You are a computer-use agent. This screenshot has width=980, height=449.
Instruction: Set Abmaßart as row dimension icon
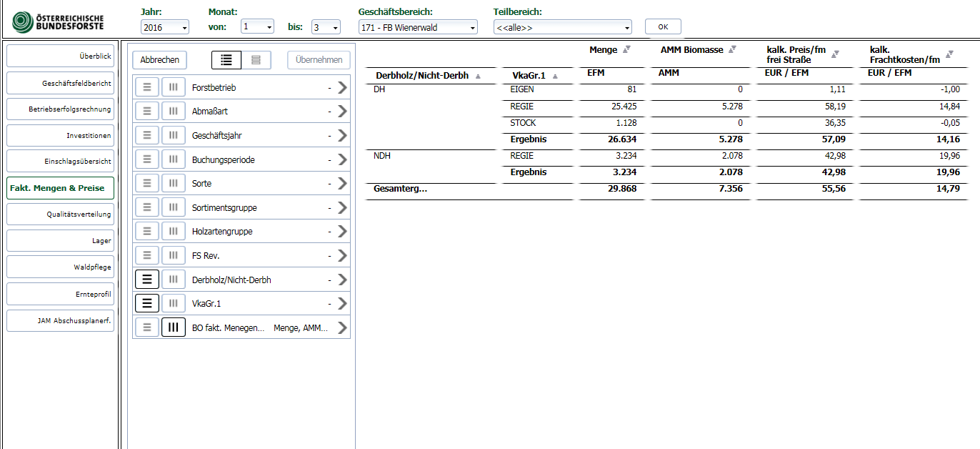147,112
